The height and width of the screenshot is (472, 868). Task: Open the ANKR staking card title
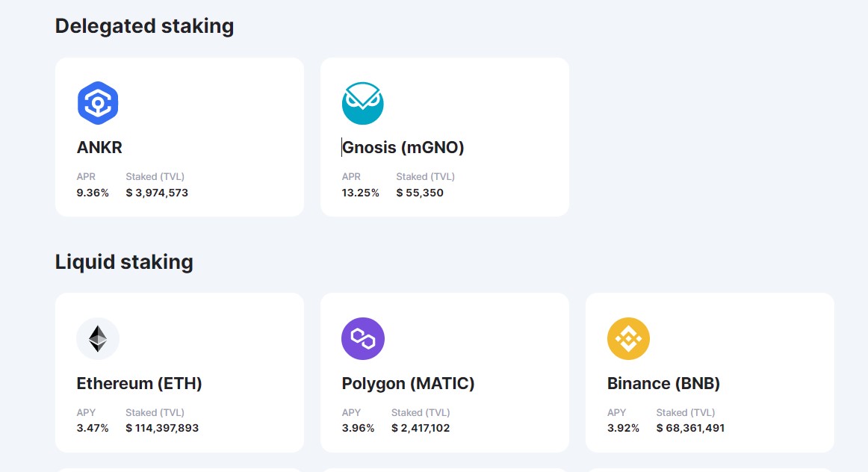tap(99, 147)
